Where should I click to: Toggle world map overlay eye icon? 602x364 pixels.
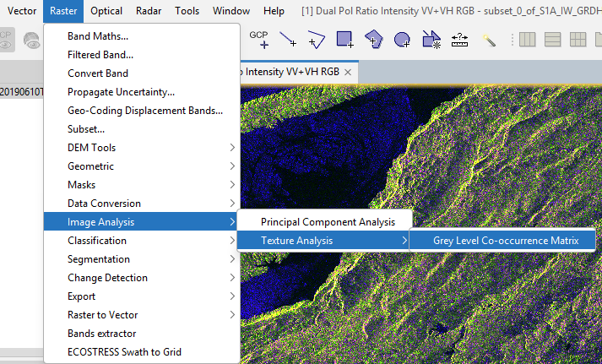click(33, 40)
